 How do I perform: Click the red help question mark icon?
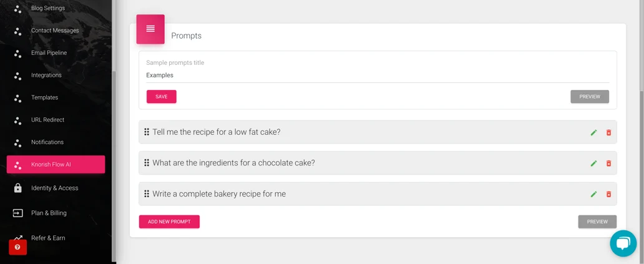[x=17, y=247]
